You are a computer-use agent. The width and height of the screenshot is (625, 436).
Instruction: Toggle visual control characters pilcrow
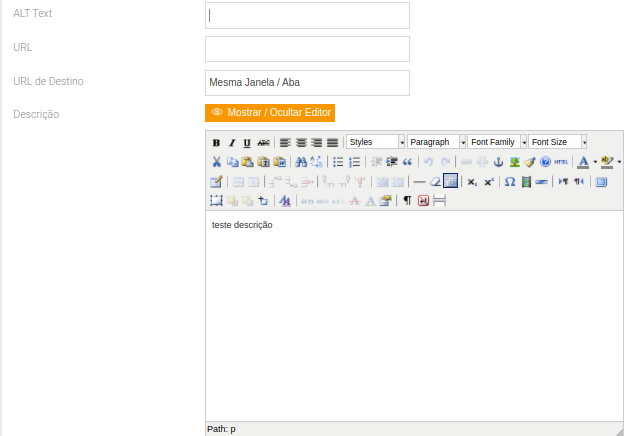pos(407,200)
